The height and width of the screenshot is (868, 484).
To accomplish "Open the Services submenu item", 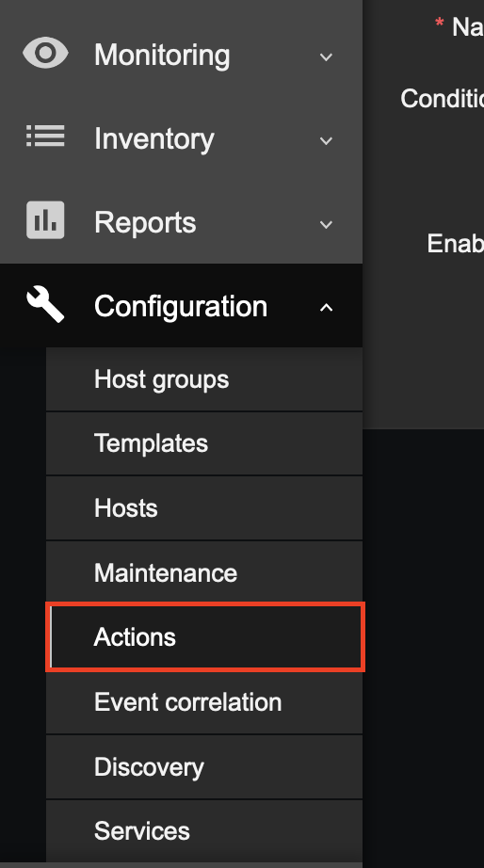I will [204, 831].
